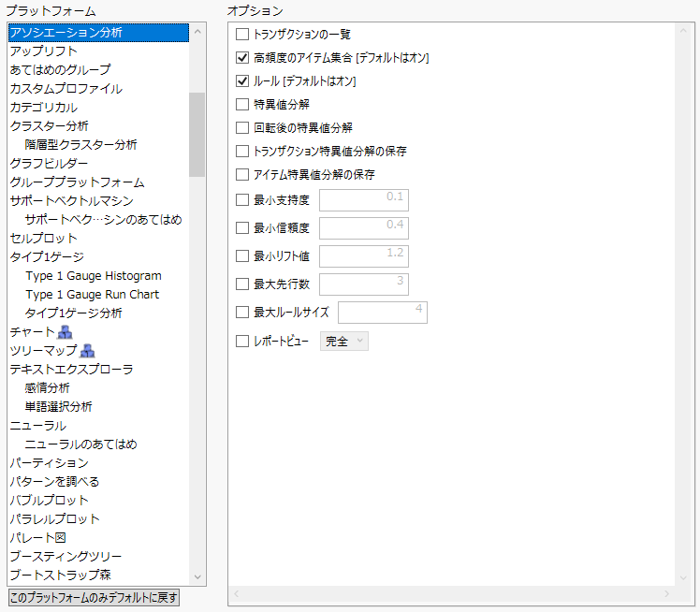The width and height of the screenshot is (700, 612).
Task: Select アソシエーション分析 in platform list
Action: tap(98, 33)
